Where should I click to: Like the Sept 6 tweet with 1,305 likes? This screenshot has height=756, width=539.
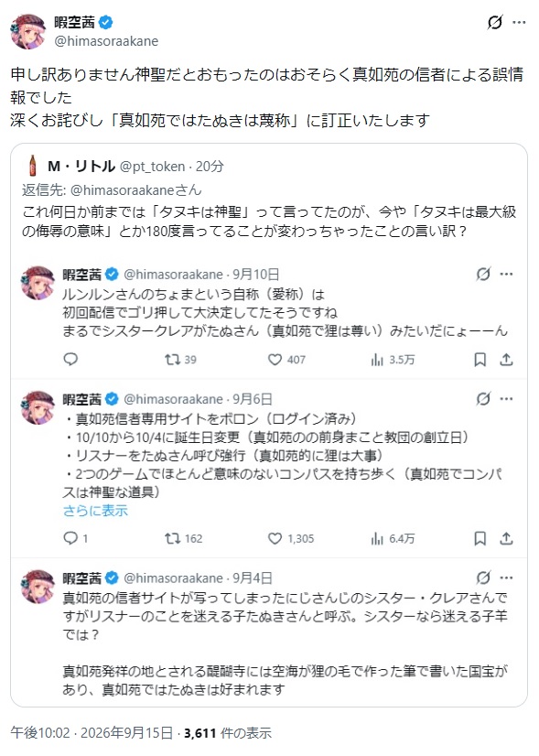point(291,538)
